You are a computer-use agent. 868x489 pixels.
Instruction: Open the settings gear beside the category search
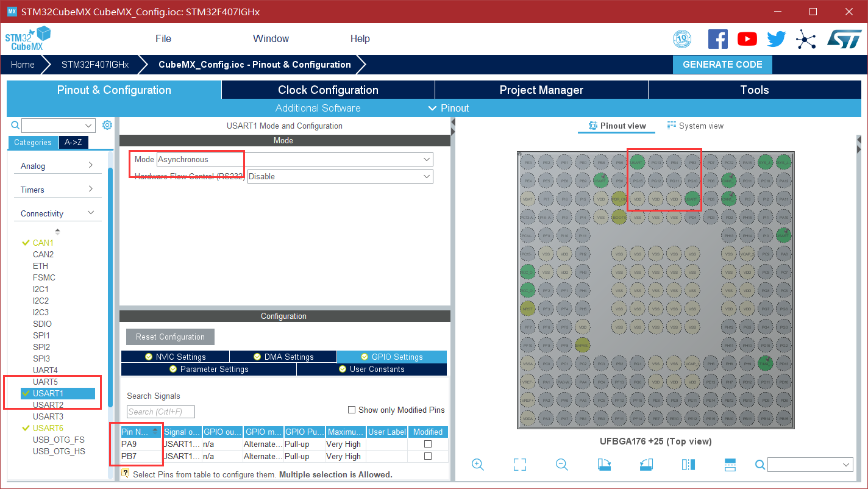[x=107, y=125]
